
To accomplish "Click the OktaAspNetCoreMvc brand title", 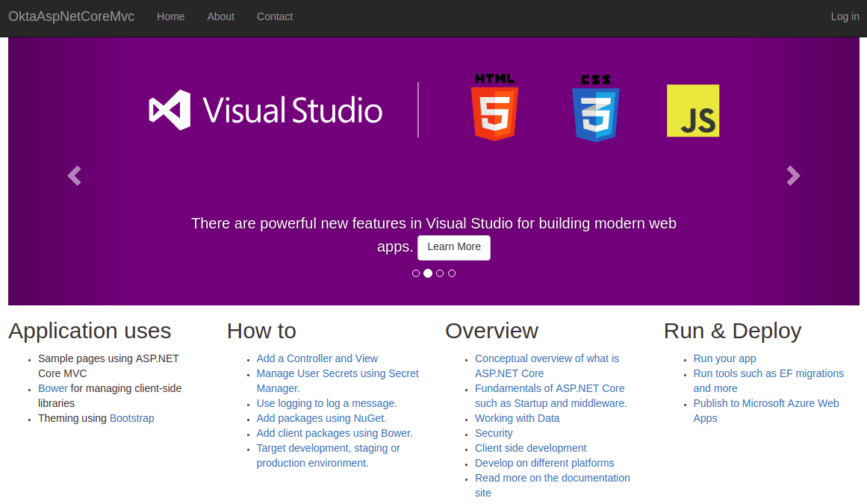I will pos(71,16).
